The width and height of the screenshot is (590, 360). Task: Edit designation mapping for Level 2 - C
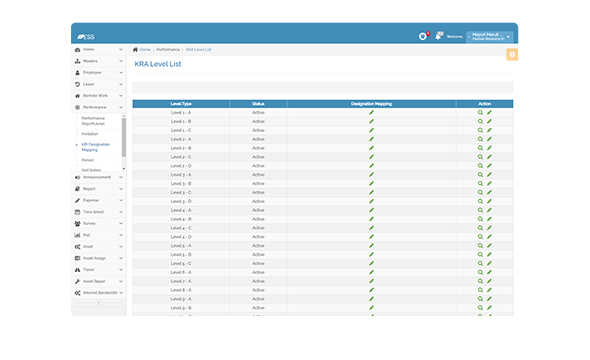(371, 157)
